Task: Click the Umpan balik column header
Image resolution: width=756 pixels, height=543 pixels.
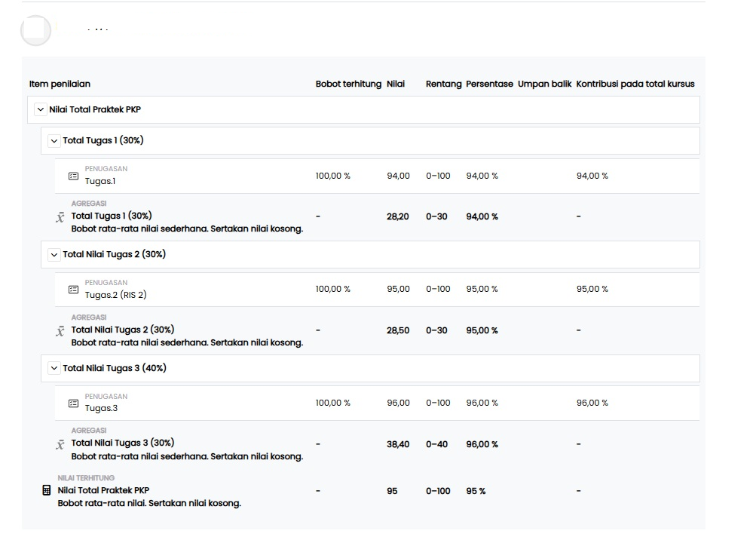Action: (x=544, y=84)
